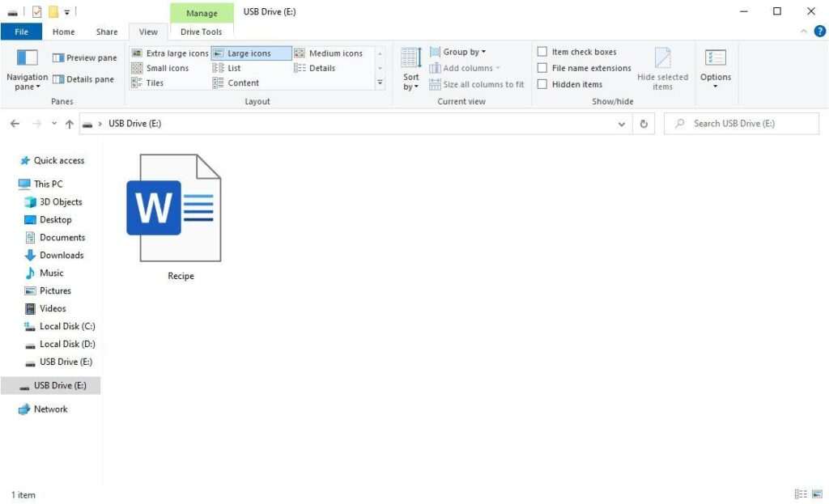Select the highlighted USB Drive (E:) sidebar entry

coord(51,386)
